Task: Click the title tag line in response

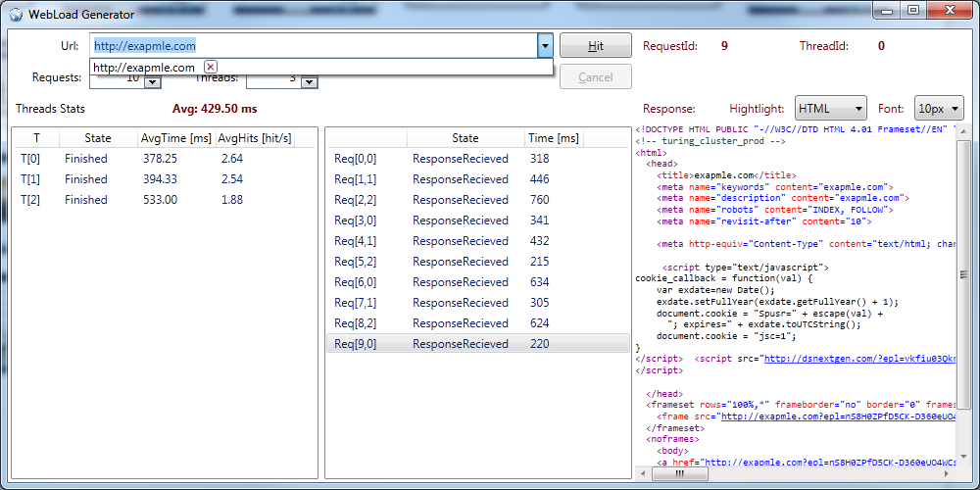Action: [x=726, y=175]
